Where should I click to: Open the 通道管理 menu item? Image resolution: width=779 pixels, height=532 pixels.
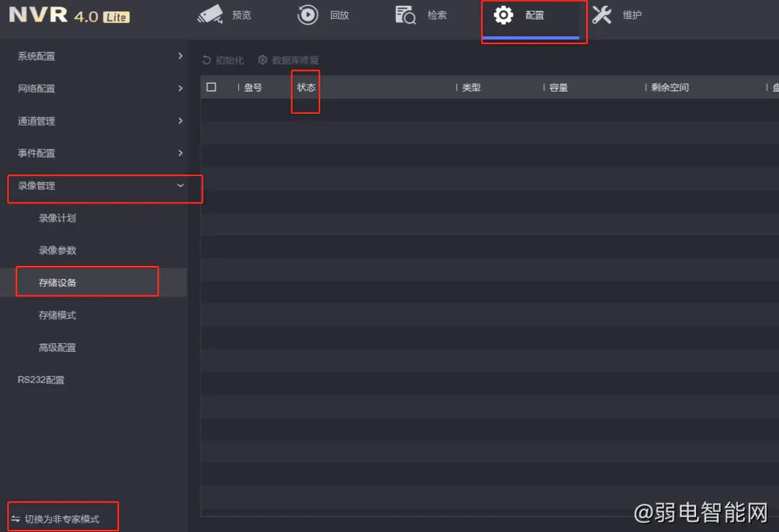point(93,120)
